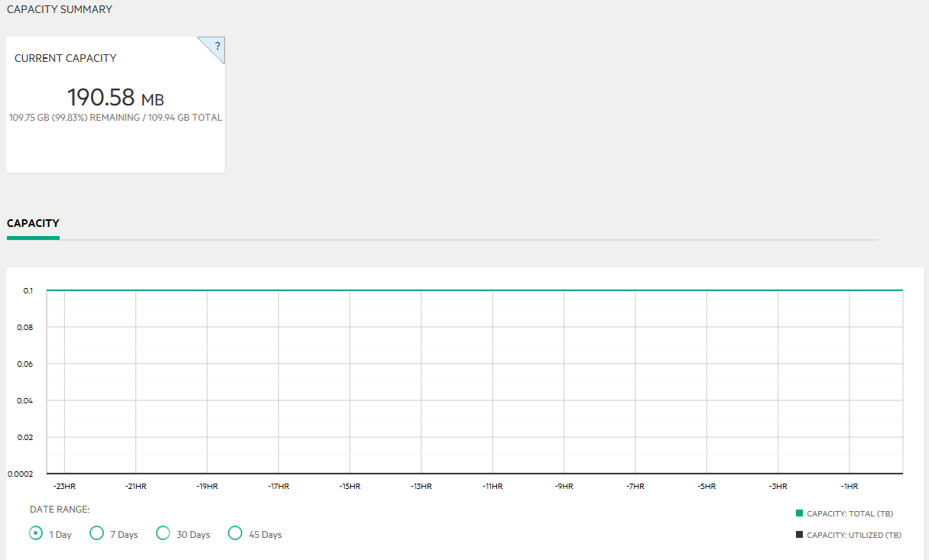This screenshot has height=560, width=929.
Task: Click the 190.58 MB capacity value
Action: 115,98
